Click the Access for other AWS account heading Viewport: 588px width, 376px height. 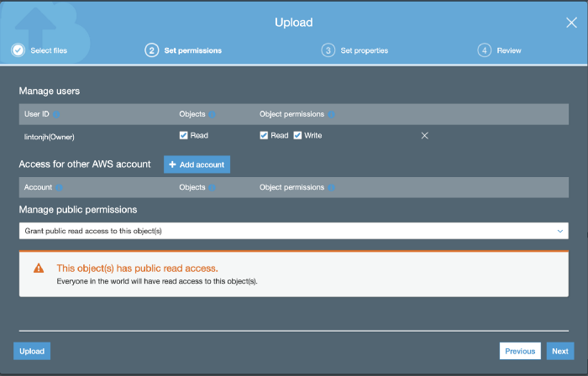click(x=85, y=164)
